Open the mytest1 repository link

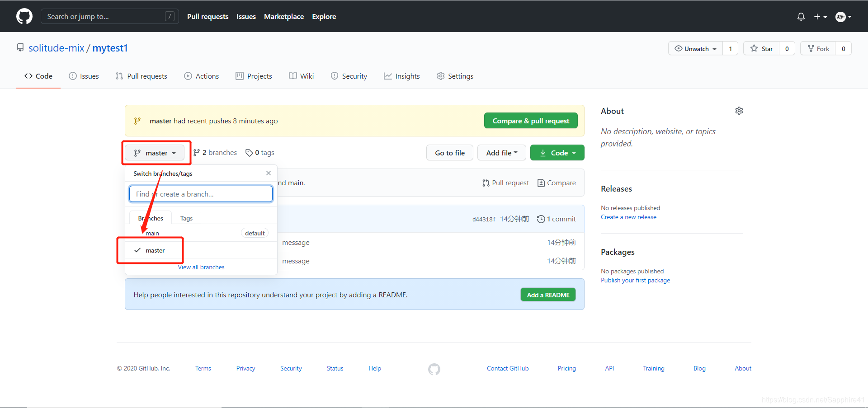point(110,48)
